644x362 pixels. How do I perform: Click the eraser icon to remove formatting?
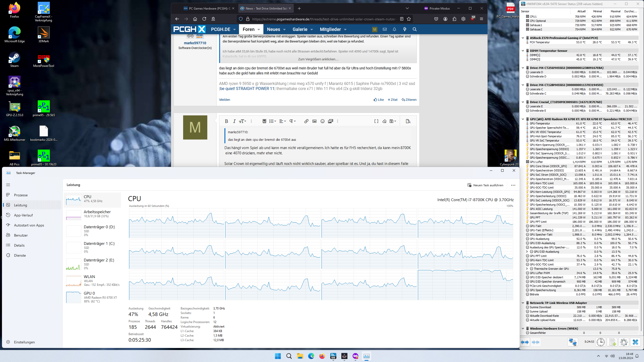pos(384,121)
